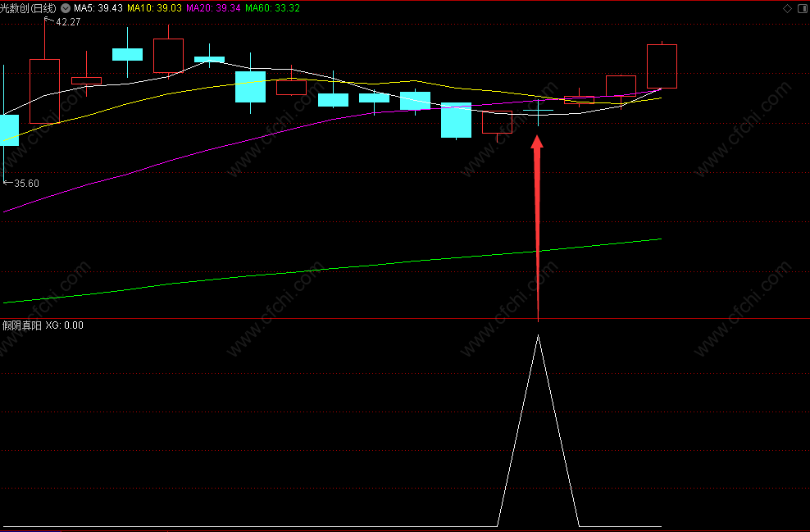Select the doji cross candlestick above the arrow
The width and height of the screenshot is (810, 532).
[x=539, y=111]
